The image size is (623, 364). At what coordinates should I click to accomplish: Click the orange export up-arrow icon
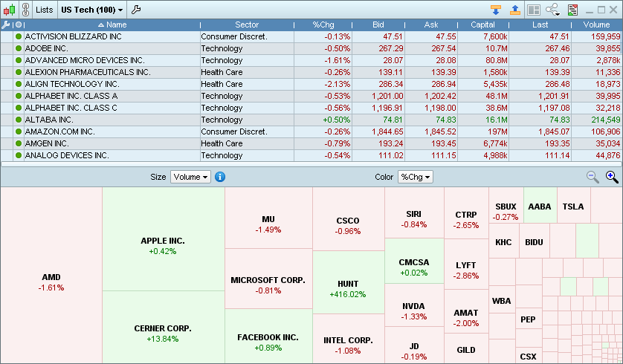(x=514, y=10)
